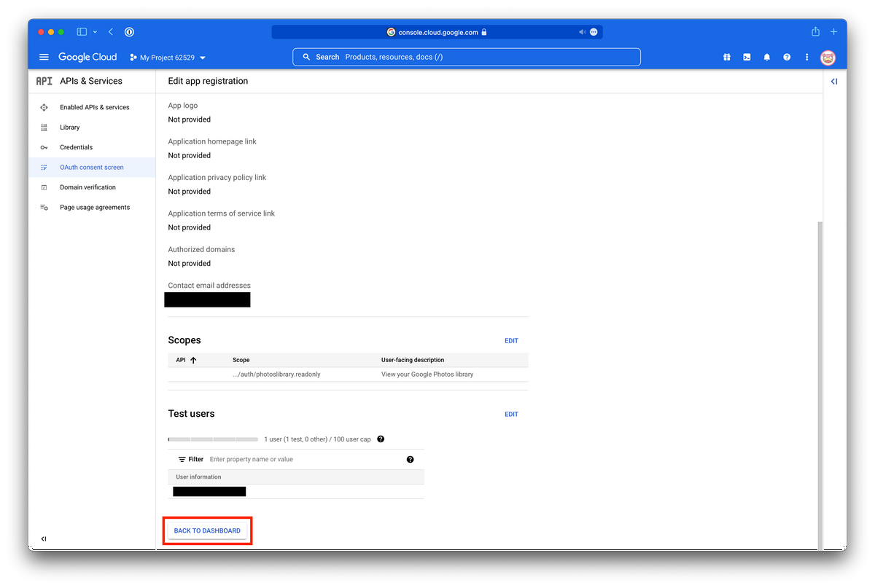Sort the scopes table by API
This screenshot has height=588, width=875.
[x=187, y=360]
